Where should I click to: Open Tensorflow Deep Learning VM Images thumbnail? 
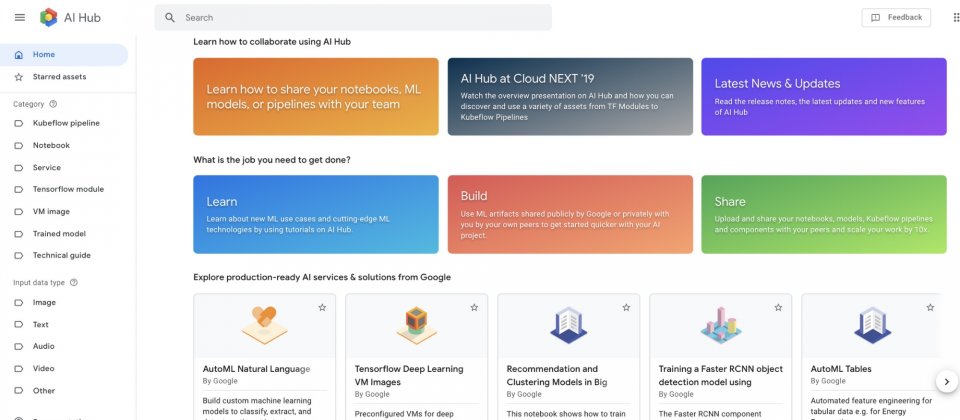[416, 326]
